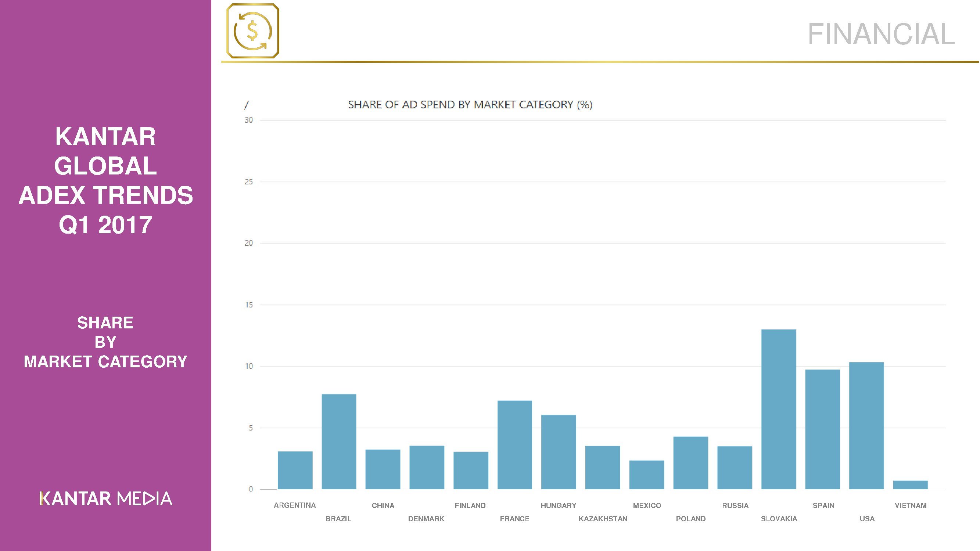Select the Denmark bar

(x=427, y=467)
